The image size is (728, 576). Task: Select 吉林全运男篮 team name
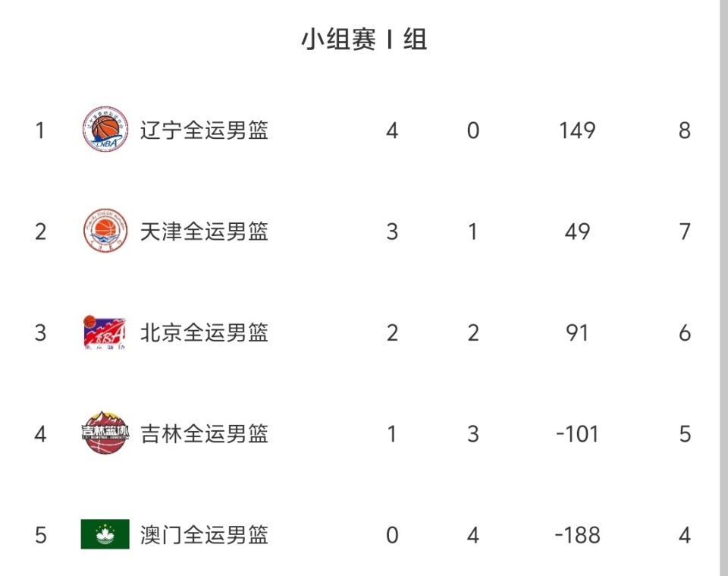click(204, 434)
